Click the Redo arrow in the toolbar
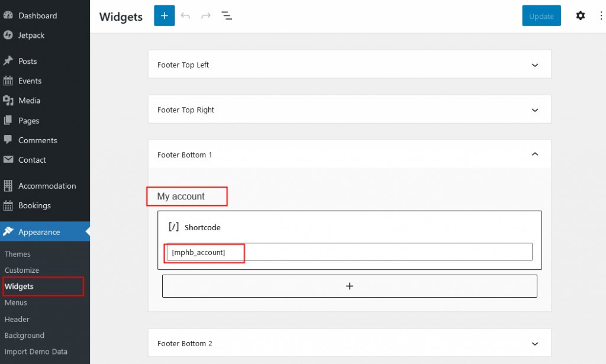 [x=205, y=16]
